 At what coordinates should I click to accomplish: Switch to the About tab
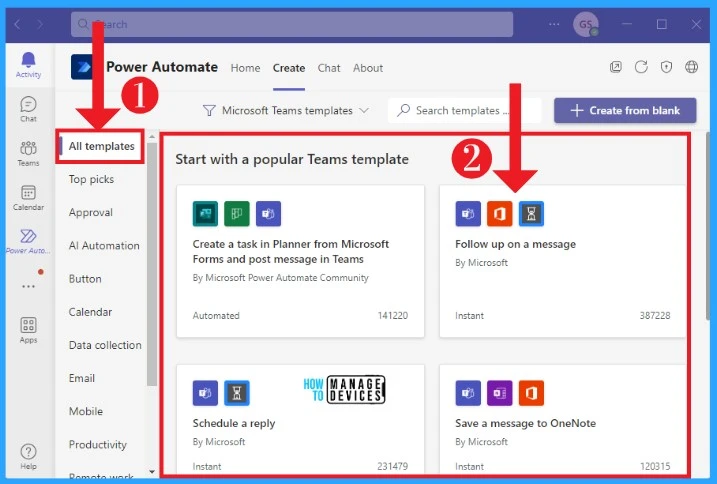368,68
